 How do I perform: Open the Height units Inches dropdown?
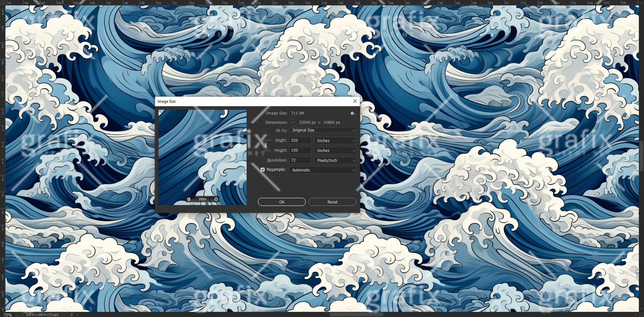335,150
